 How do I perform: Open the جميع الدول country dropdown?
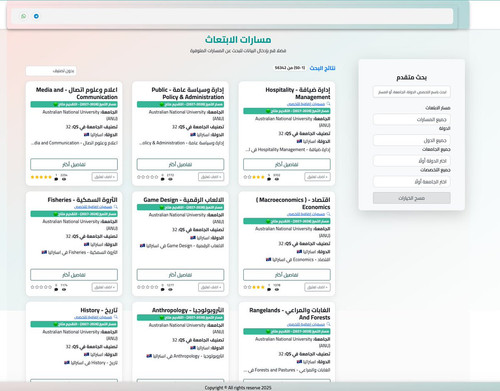tap(412, 140)
